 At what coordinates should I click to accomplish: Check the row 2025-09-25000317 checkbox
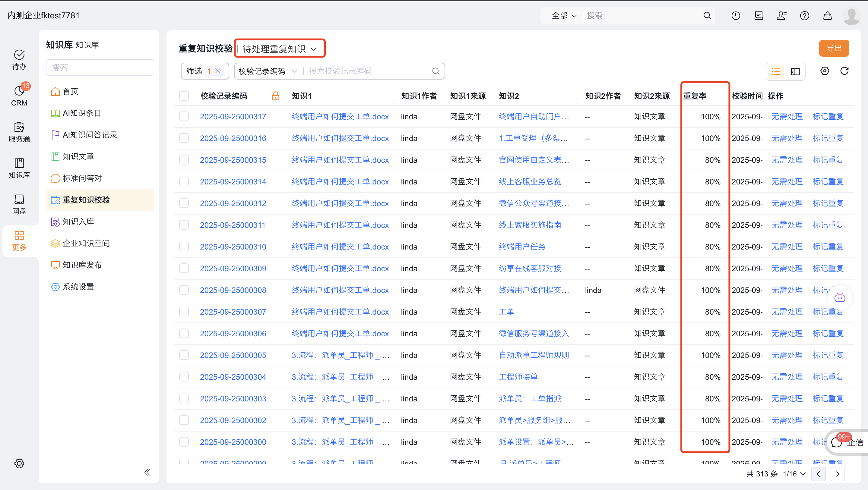184,117
